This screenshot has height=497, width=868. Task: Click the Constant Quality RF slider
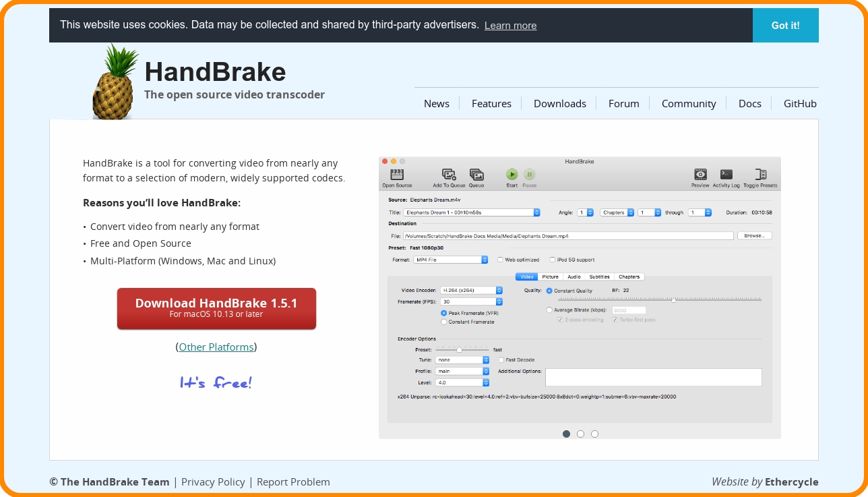(660, 299)
